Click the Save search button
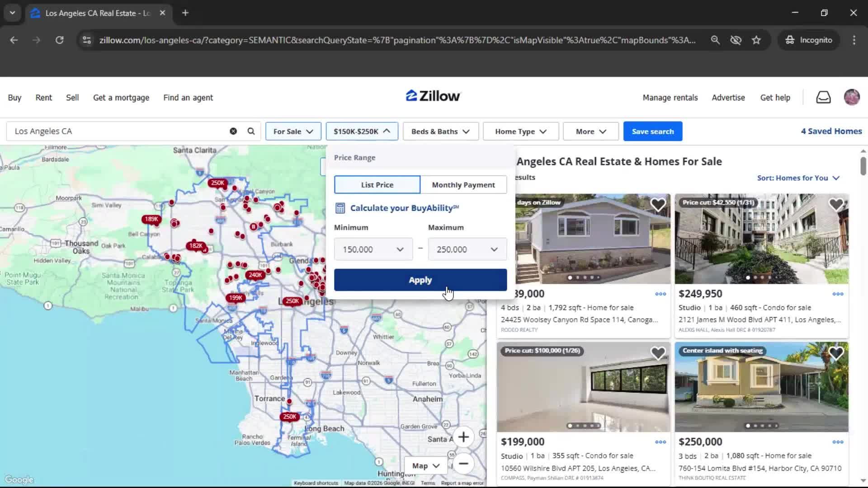The height and width of the screenshot is (488, 868). [x=653, y=131]
